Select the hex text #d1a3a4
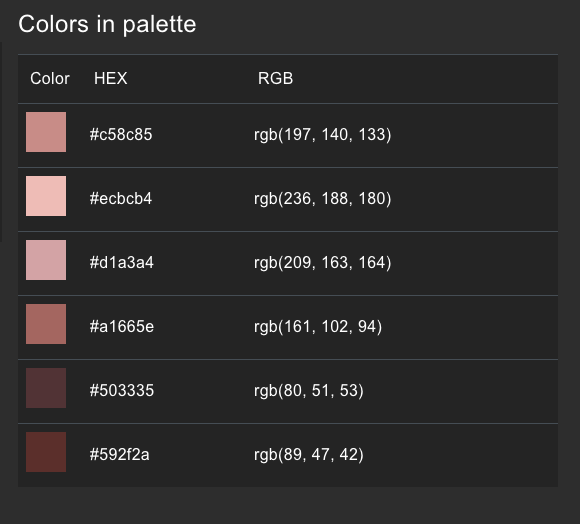 (x=122, y=263)
